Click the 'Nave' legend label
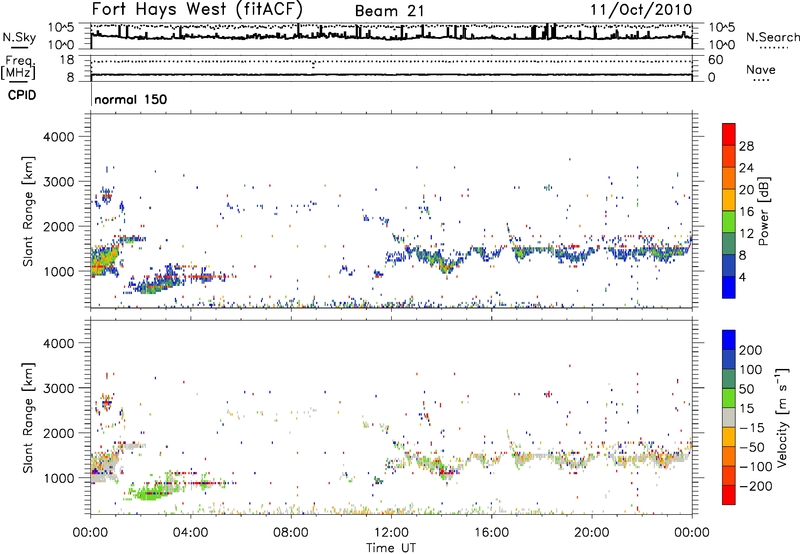 pyautogui.click(x=761, y=69)
